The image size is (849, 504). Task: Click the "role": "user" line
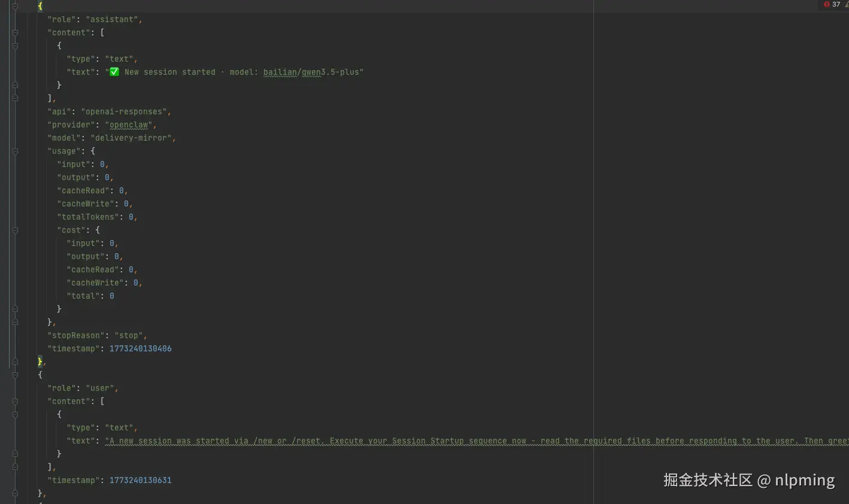pos(83,388)
